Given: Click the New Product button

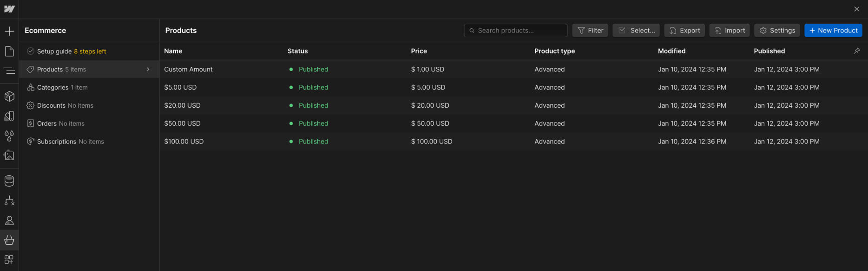Looking at the screenshot, I should tap(833, 31).
